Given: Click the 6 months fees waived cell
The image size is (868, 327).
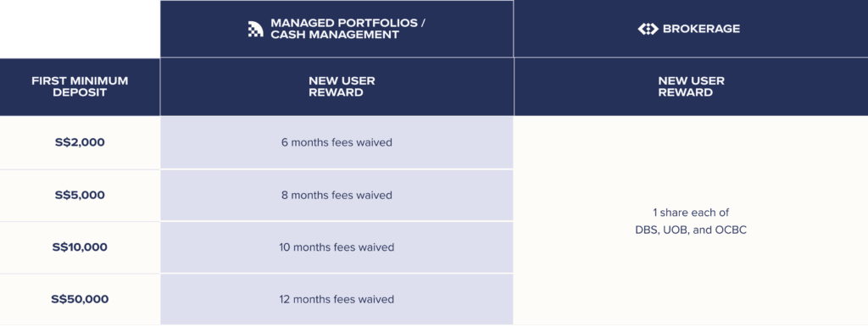Looking at the screenshot, I should click(337, 142).
